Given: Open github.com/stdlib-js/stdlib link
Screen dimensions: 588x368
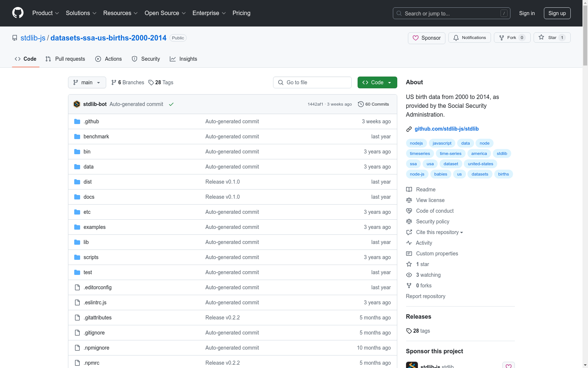Looking at the screenshot, I should 447,129.
